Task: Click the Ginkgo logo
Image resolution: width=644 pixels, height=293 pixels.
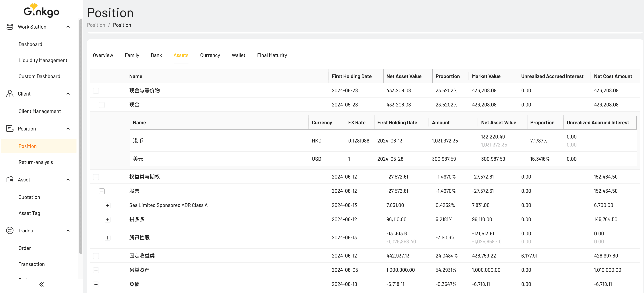Action: (x=42, y=11)
